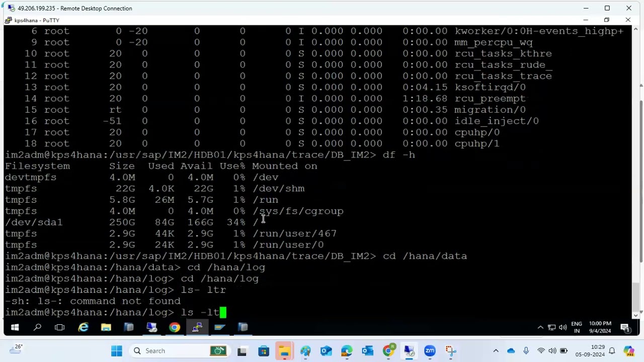The height and width of the screenshot is (362, 644).
Task: Open Microsoft Edge on the local taskbar
Action: point(347,351)
